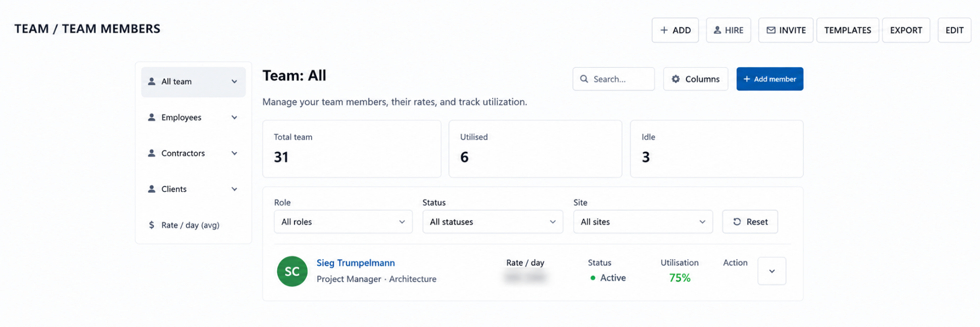Expand the Employees chevron
The height and width of the screenshot is (327, 980).
click(x=234, y=118)
